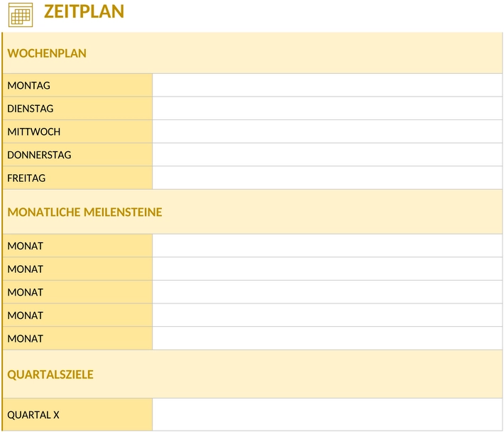This screenshot has height=432, width=504.
Task: Click the empty field next to MITTWOCH
Action: click(x=327, y=131)
